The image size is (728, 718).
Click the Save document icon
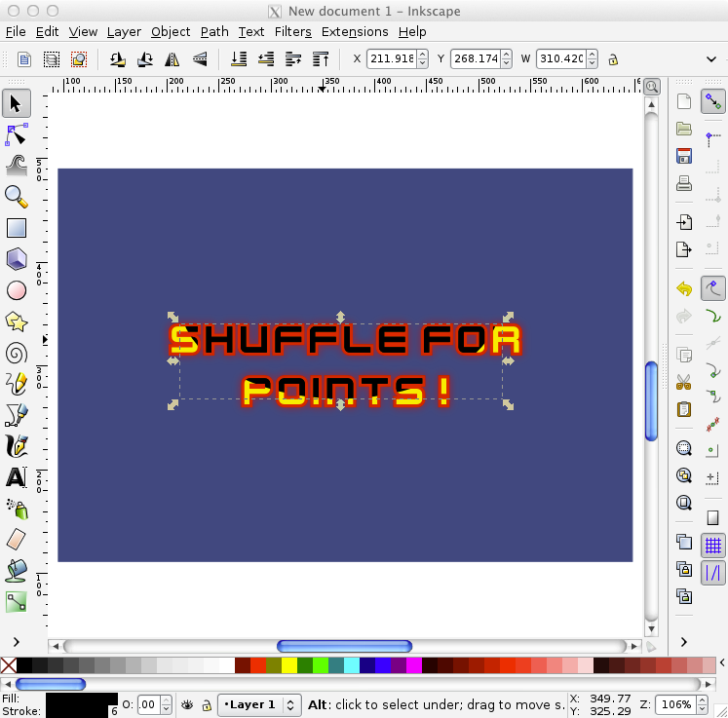tap(684, 156)
